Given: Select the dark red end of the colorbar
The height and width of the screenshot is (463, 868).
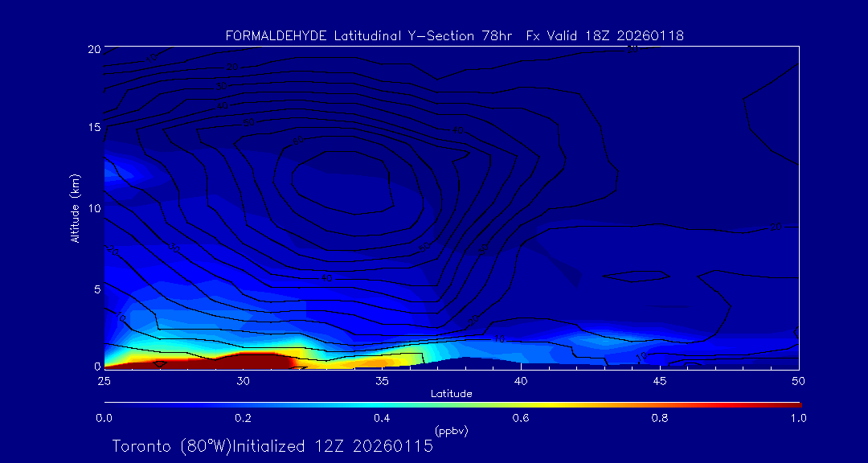Looking at the screenshot, I should click(792, 404).
